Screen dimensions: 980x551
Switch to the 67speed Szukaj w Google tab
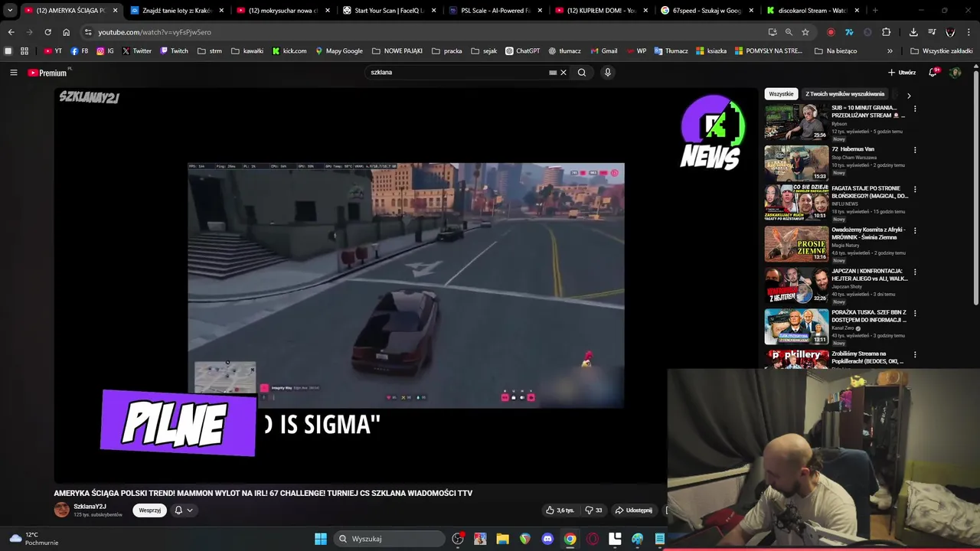point(706,11)
